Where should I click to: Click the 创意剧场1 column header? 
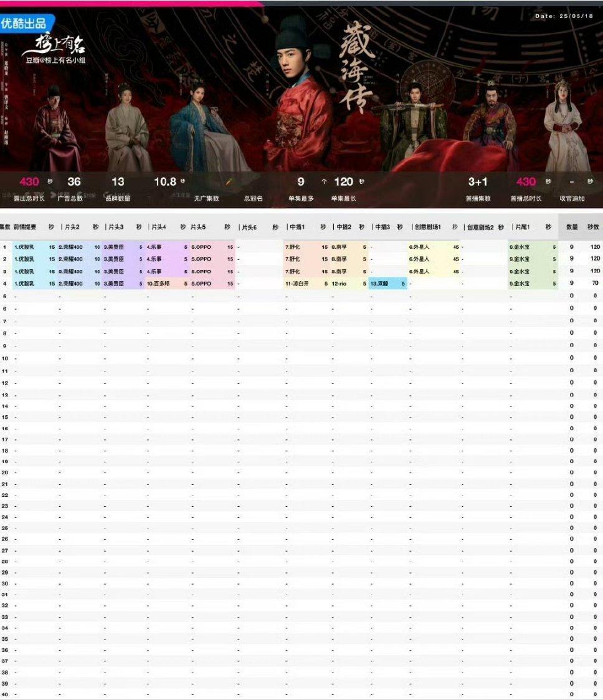pos(428,227)
